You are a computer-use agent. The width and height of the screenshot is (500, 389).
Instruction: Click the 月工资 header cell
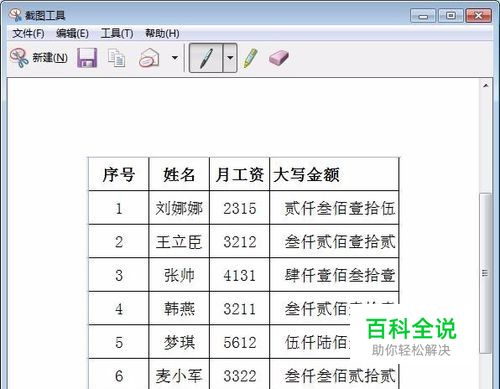239,174
